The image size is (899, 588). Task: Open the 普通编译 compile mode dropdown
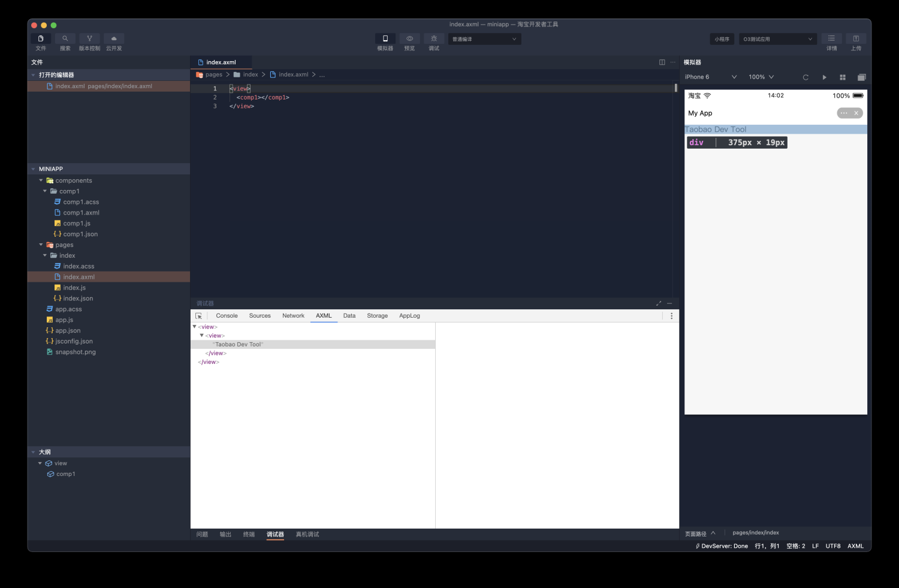click(x=484, y=39)
